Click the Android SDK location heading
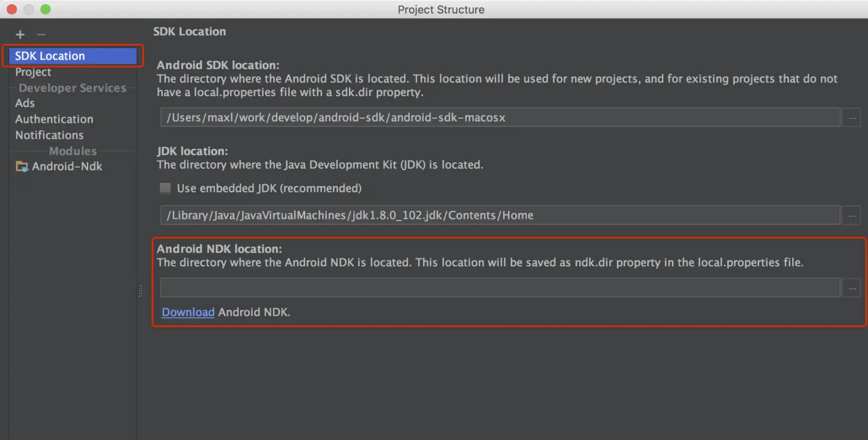This screenshot has height=440, width=868. coord(218,65)
